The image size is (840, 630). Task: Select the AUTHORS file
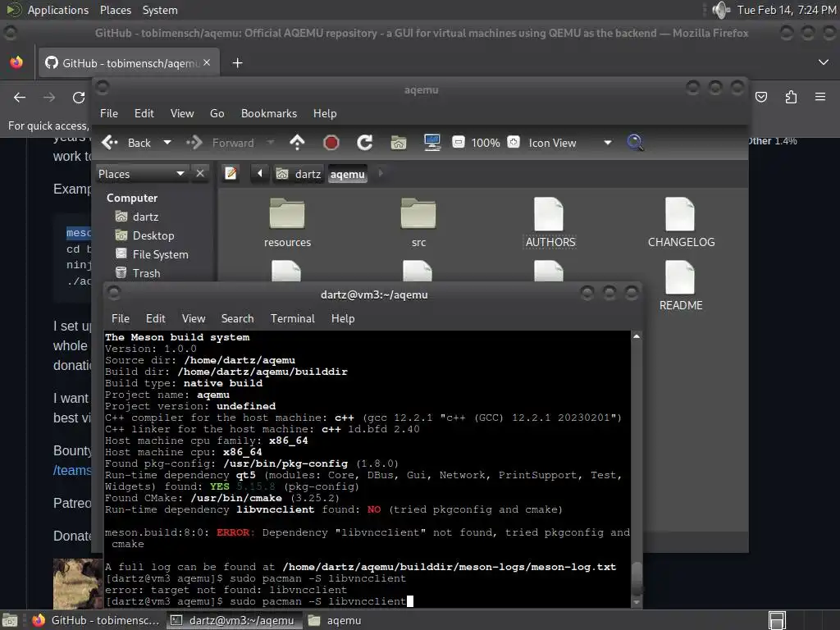tap(550, 223)
